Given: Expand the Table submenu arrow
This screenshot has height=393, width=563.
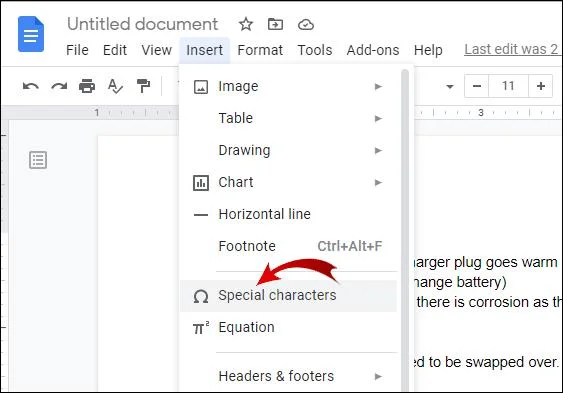Looking at the screenshot, I should (x=378, y=118).
